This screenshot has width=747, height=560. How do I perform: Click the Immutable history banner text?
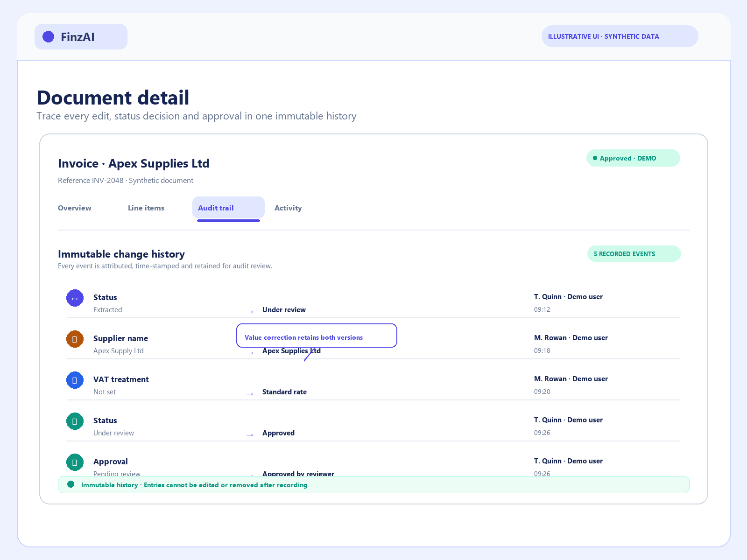(x=194, y=485)
